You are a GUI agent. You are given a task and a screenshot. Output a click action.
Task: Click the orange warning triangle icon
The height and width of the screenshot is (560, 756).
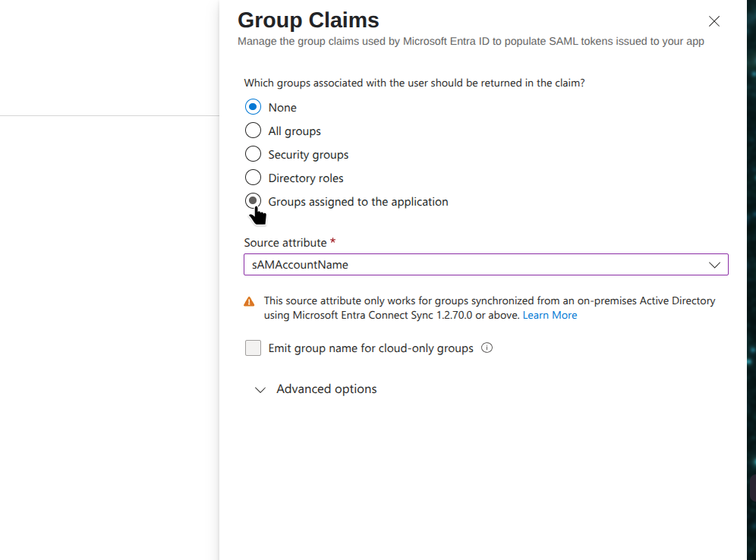point(249,301)
